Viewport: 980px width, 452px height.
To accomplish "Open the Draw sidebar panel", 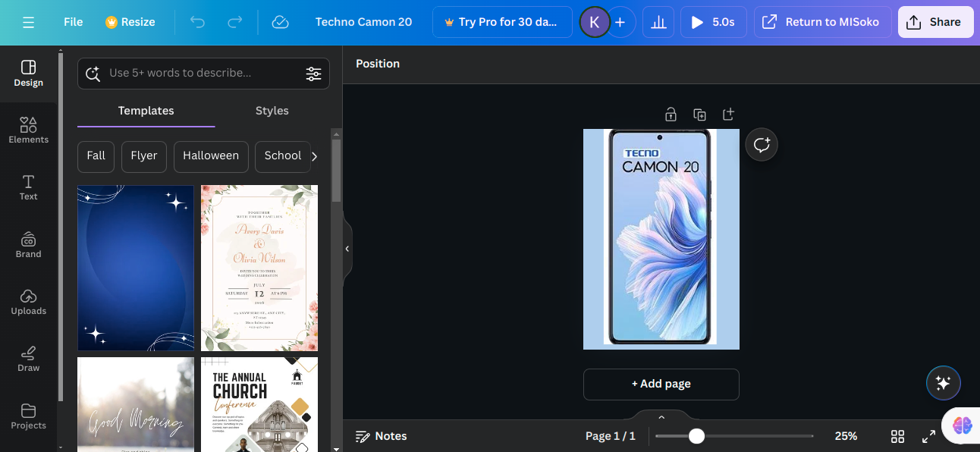I will click(x=28, y=359).
